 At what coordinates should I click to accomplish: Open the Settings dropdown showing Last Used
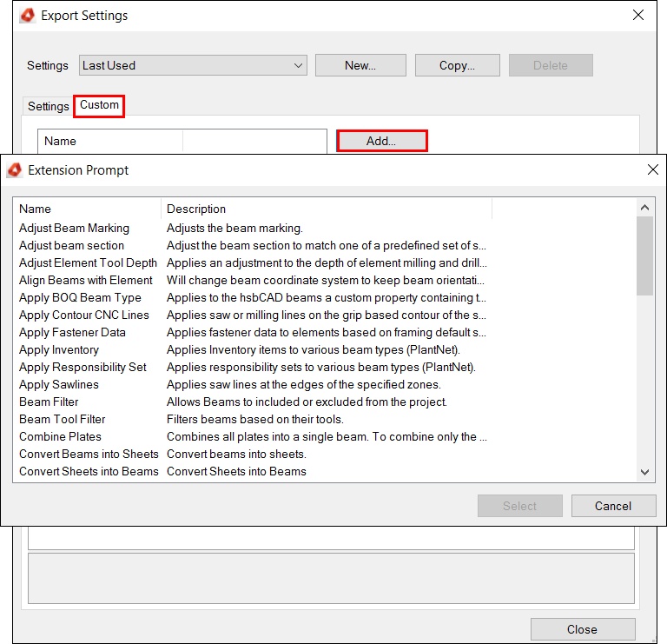193,65
